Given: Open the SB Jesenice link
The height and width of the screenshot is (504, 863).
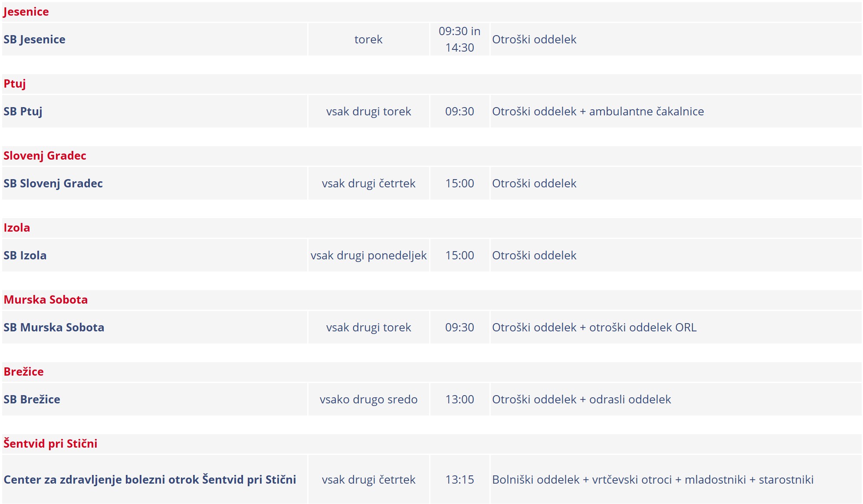Looking at the screenshot, I should 35,39.
